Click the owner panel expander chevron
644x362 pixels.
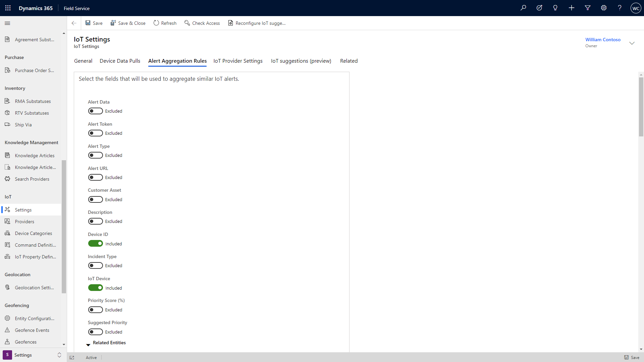click(x=632, y=43)
